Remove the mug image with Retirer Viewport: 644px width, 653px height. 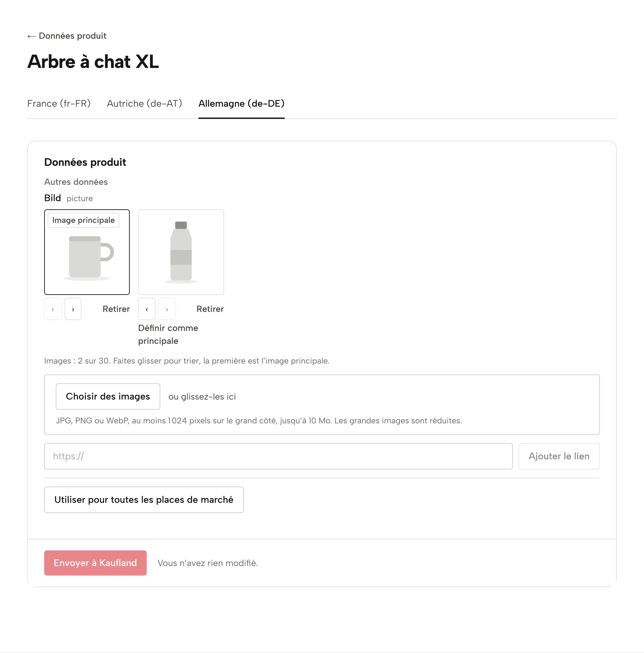116,309
